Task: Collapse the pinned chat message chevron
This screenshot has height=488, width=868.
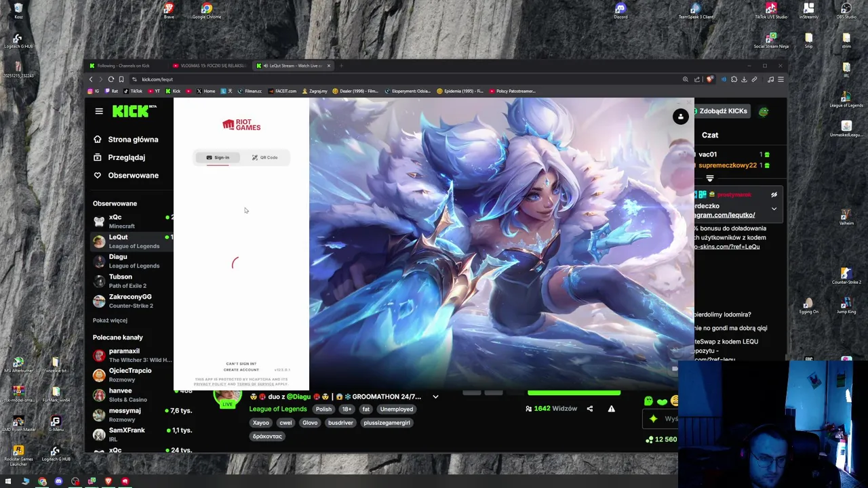Action: tap(774, 209)
